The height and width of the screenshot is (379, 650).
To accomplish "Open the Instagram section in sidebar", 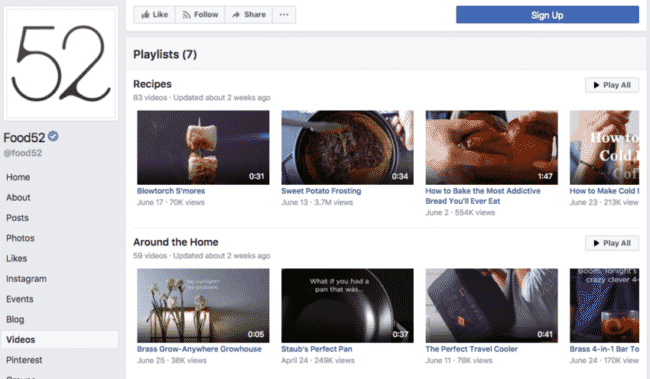I will [26, 279].
